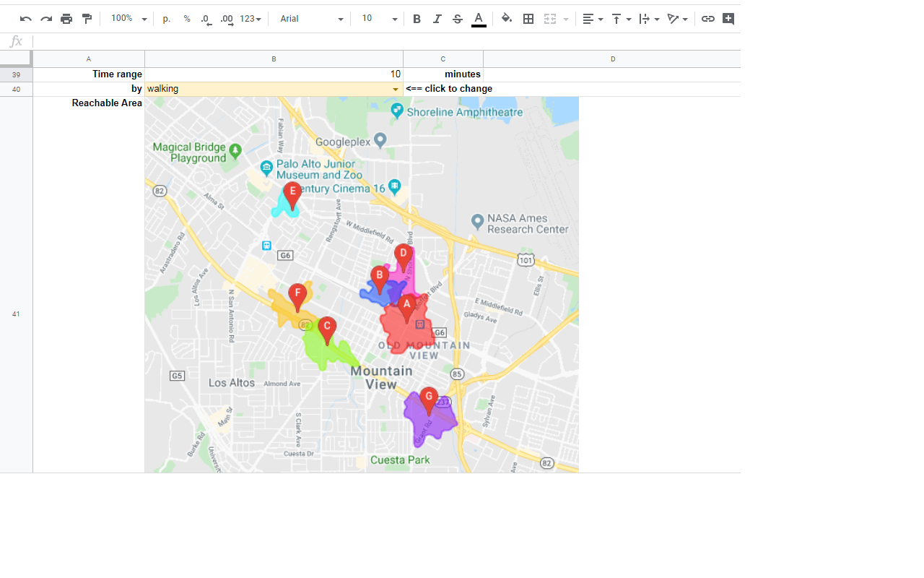This screenshot has height=578, width=924.
Task: Open the horizontal align dropdown
Action: (x=593, y=19)
